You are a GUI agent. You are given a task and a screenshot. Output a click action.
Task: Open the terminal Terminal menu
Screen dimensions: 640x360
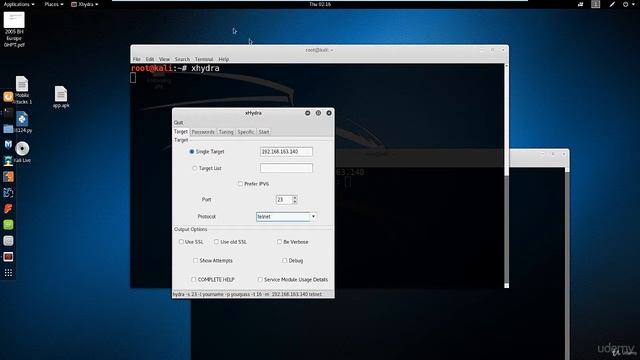pyautogui.click(x=204, y=59)
